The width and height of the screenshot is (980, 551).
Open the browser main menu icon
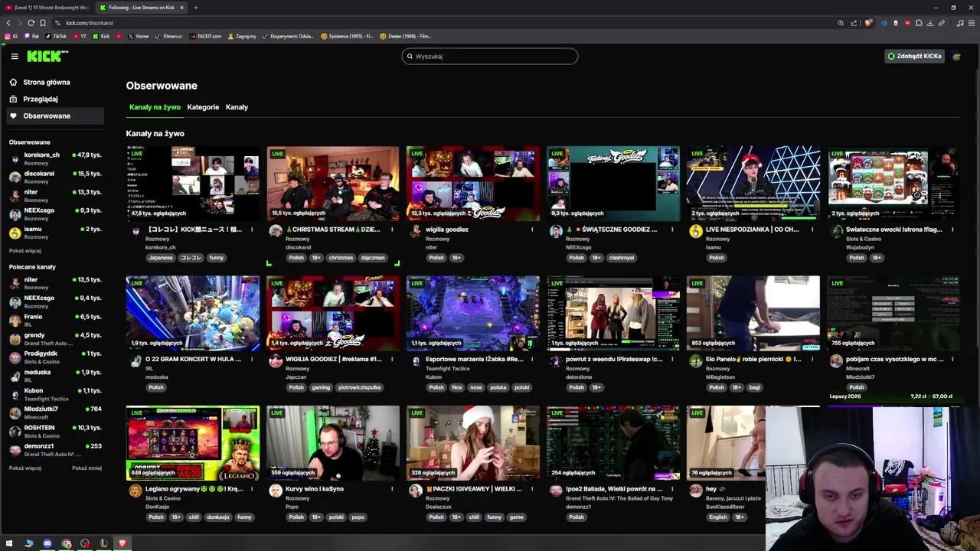pyautogui.click(x=972, y=23)
